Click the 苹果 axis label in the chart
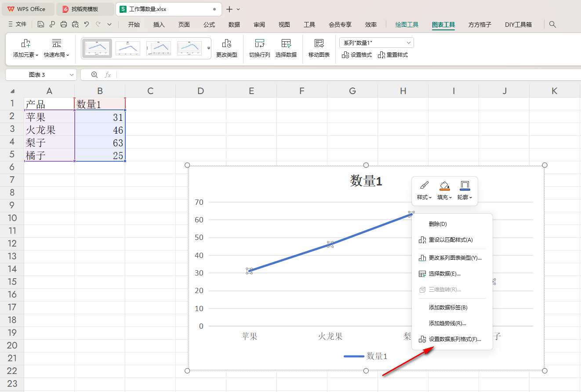 (249, 337)
